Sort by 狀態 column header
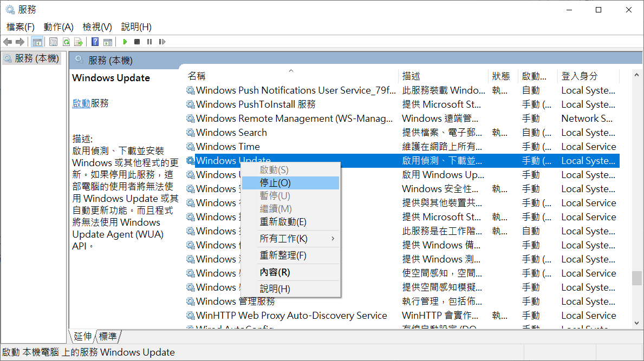The height and width of the screenshot is (361, 644). [503, 76]
